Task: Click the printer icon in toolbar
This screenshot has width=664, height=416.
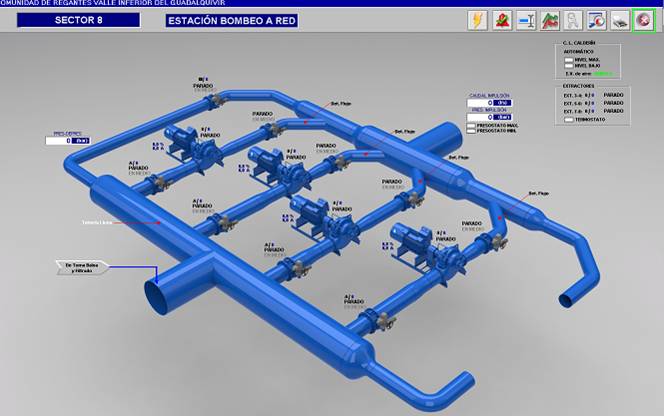Action: (x=620, y=20)
